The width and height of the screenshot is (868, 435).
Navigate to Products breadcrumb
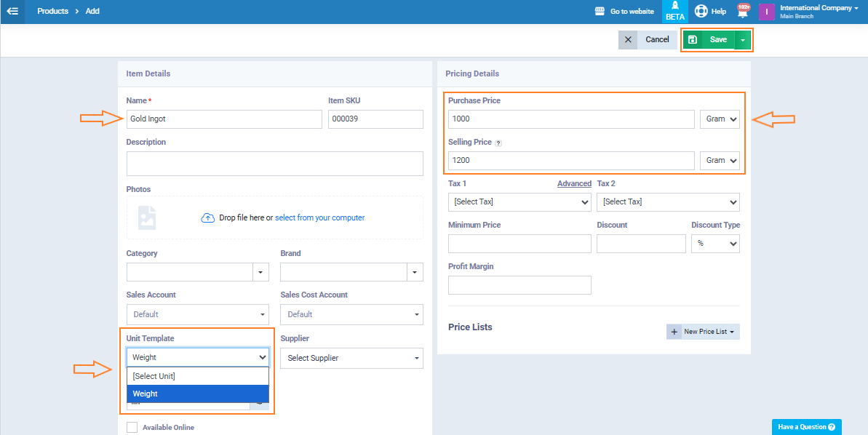click(x=52, y=12)
